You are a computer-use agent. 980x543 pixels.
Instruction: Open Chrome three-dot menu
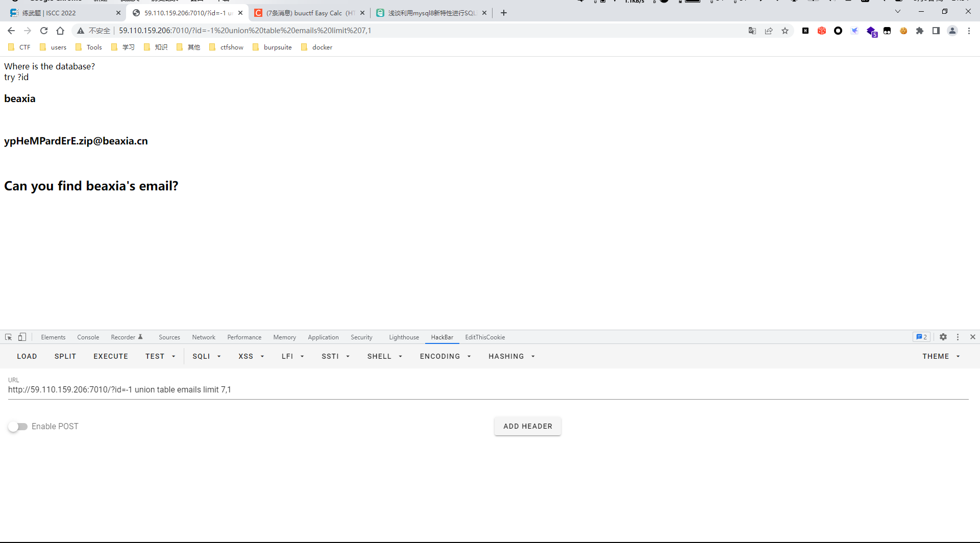pyautogui.click(x=969, y=31)
